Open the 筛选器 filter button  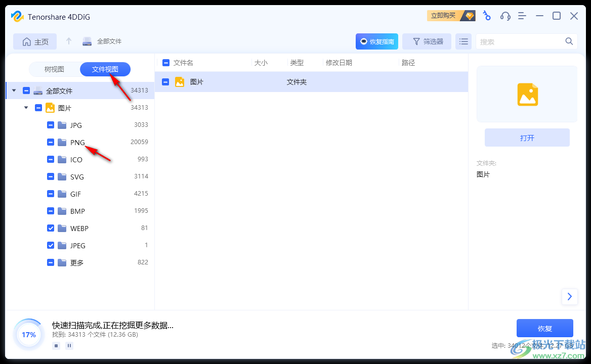(x=427, y=41)
